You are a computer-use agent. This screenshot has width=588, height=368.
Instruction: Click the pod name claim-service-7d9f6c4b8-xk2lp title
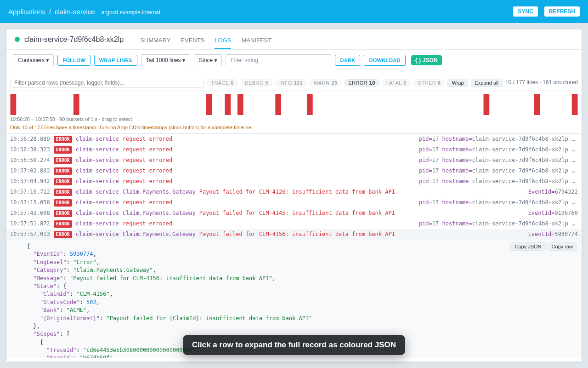[x=74, y=40]
